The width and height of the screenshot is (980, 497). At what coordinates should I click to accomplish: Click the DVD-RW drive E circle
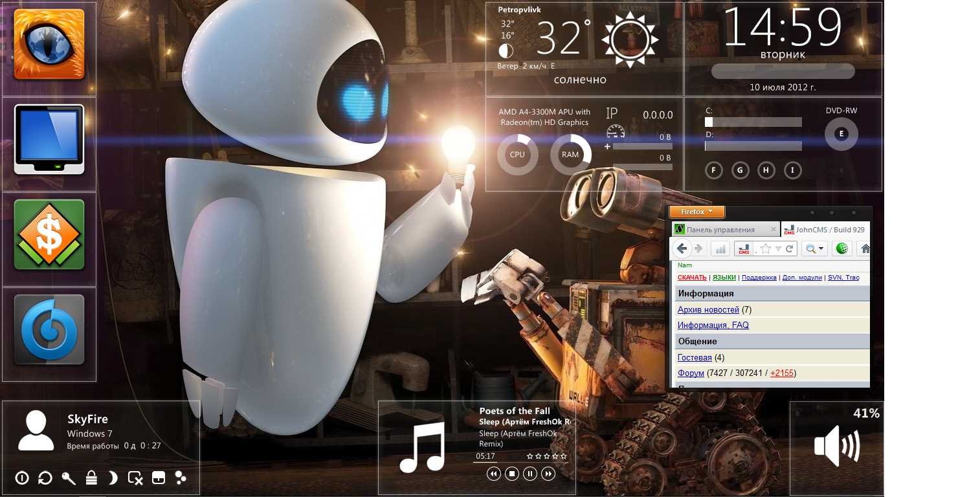pyautogui.click(x=841, y=134)
